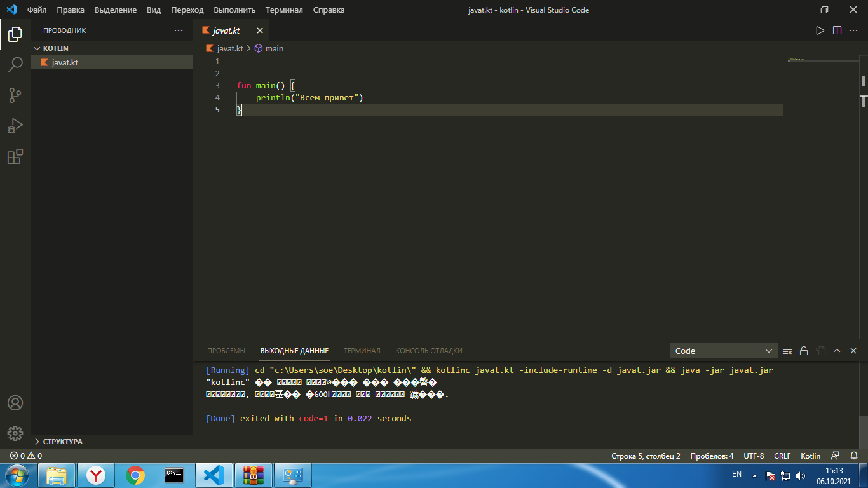This screenshot has height=488, width=868.
Task: Close the javat.kt editor tab
Action: click(260, 30)
